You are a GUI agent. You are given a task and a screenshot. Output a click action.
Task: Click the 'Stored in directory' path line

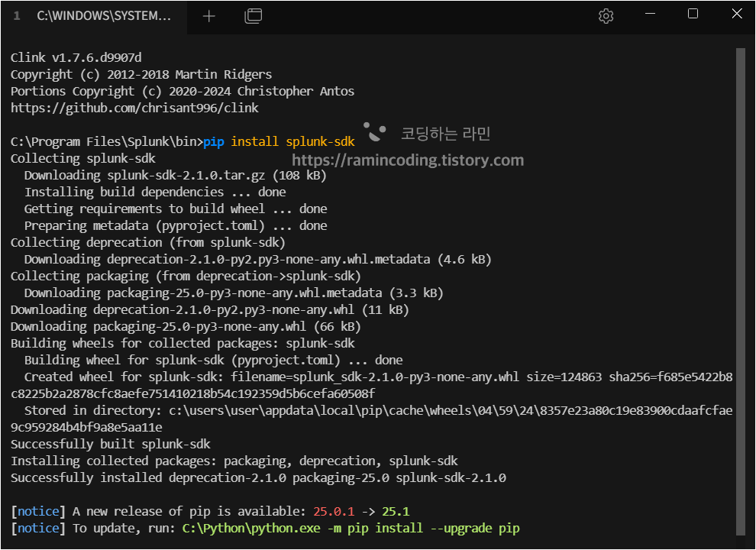[372, 419]
